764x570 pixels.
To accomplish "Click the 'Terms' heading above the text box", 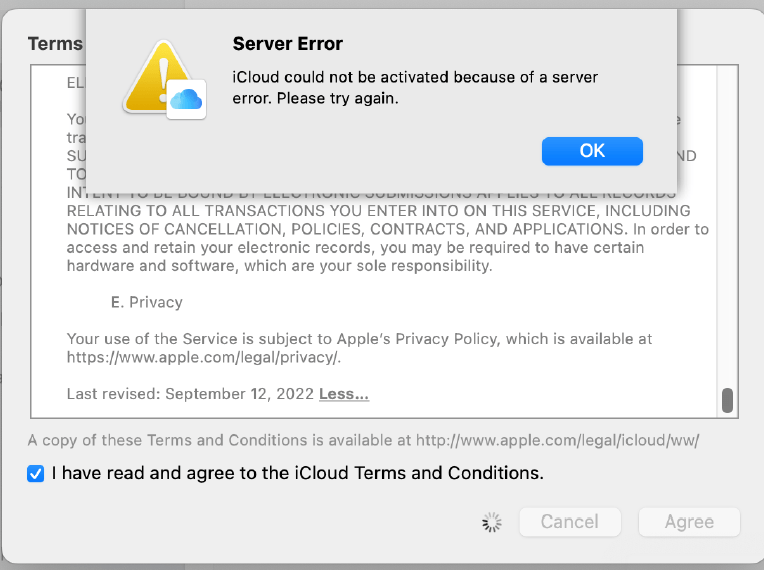I will pos(55,44).
